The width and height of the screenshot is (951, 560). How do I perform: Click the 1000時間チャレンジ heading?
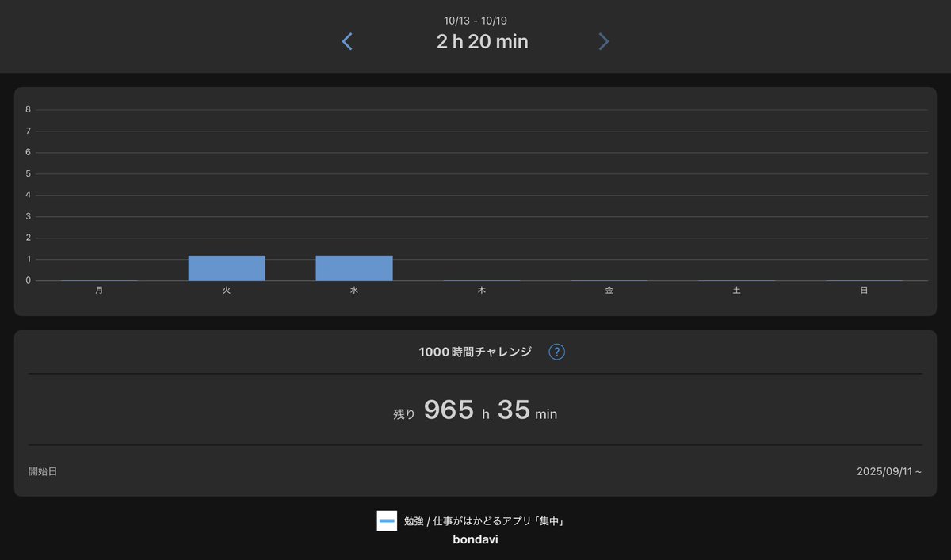point(475,352)
